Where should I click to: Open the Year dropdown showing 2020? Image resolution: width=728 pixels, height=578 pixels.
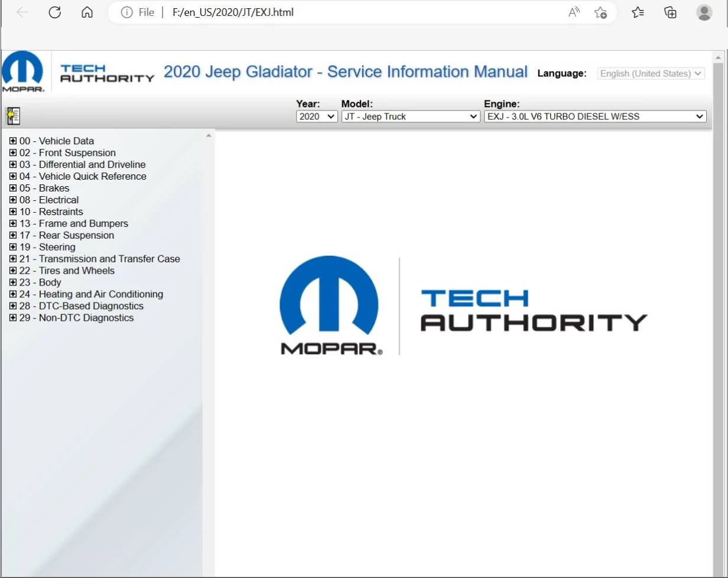317,116
